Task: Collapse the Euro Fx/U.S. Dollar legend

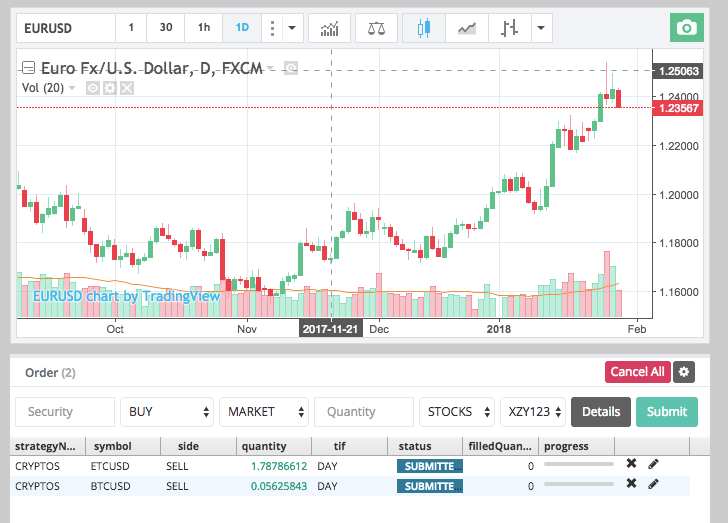Action: [28, 68]
